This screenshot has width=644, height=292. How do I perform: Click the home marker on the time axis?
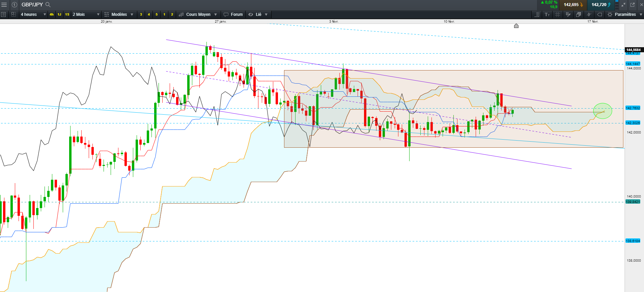pos(516,26)
